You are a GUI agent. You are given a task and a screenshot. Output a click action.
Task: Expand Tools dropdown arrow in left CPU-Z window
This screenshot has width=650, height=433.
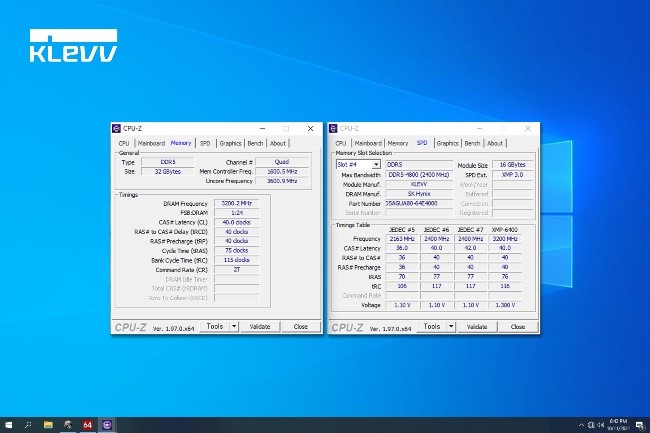[234, 327]
